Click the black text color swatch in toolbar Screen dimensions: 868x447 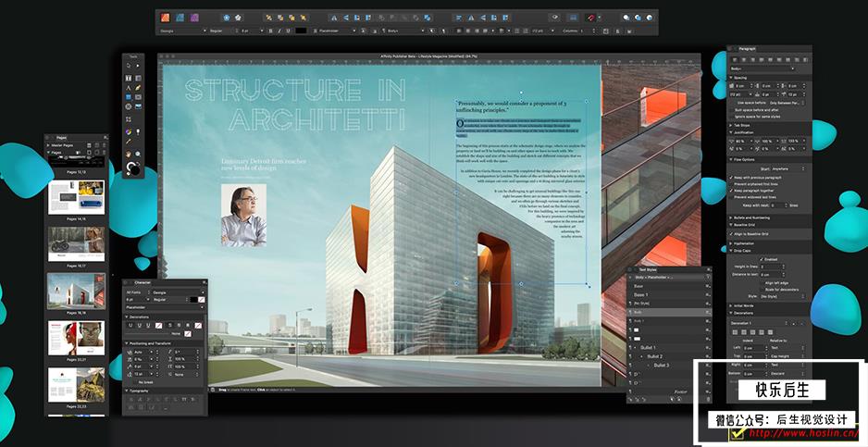301,31
